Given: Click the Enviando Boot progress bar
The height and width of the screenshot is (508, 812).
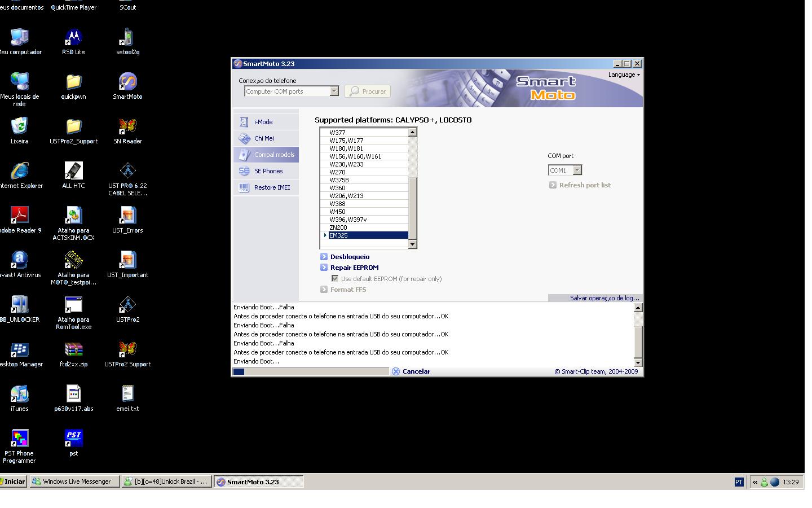Looking at the screenshot, I should (310, 371).
